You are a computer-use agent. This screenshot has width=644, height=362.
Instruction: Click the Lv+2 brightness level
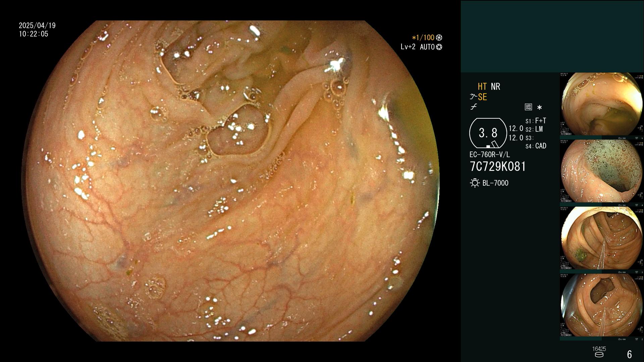[x=408, y=47]
